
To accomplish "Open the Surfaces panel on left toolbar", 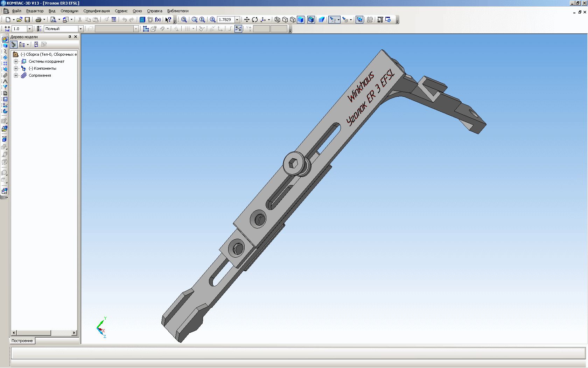I will pos(5,57).
